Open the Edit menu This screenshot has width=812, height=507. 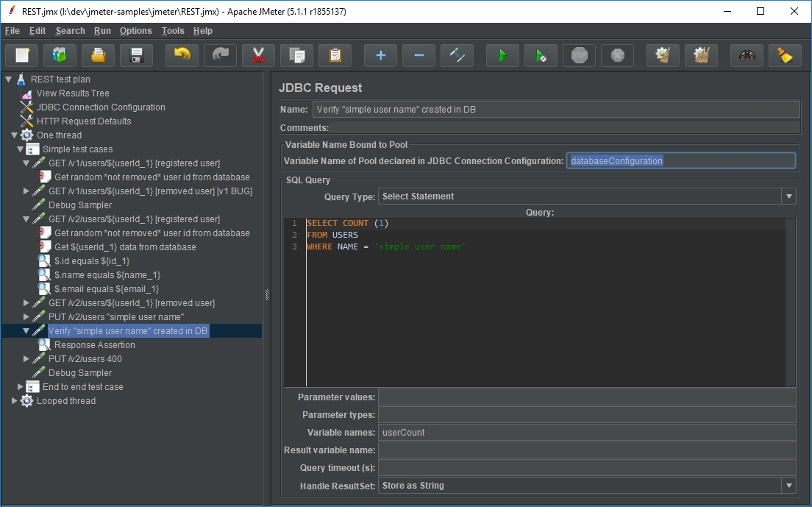[38, 31]
